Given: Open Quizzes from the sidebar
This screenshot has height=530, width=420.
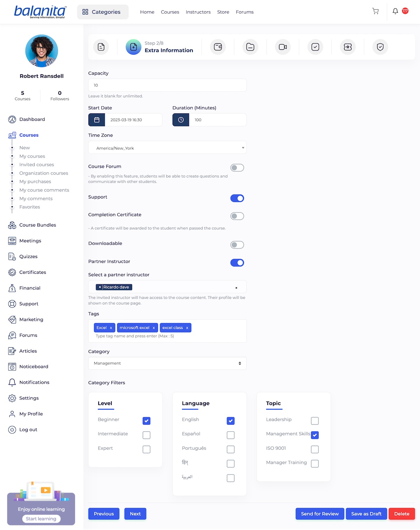Looking at the screenshot, I should point(28,257).
